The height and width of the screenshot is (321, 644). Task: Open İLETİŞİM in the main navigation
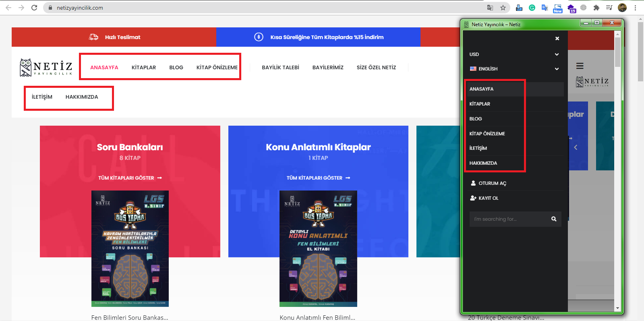[x=42, y=97]
